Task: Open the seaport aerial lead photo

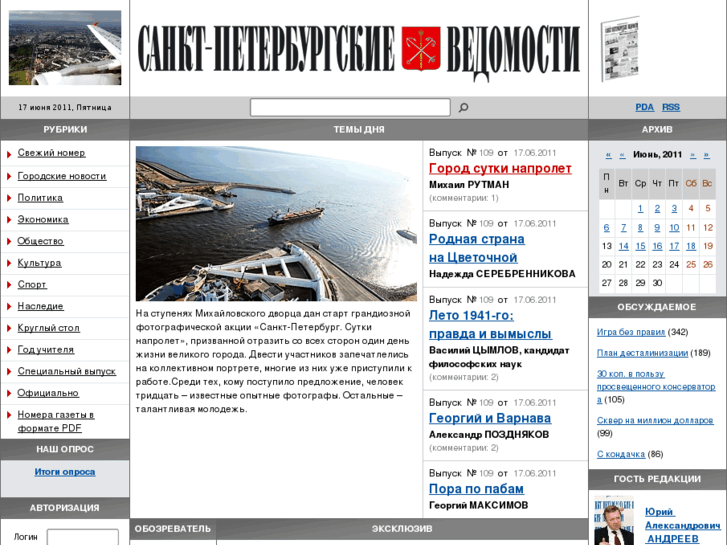Action: 276,224
